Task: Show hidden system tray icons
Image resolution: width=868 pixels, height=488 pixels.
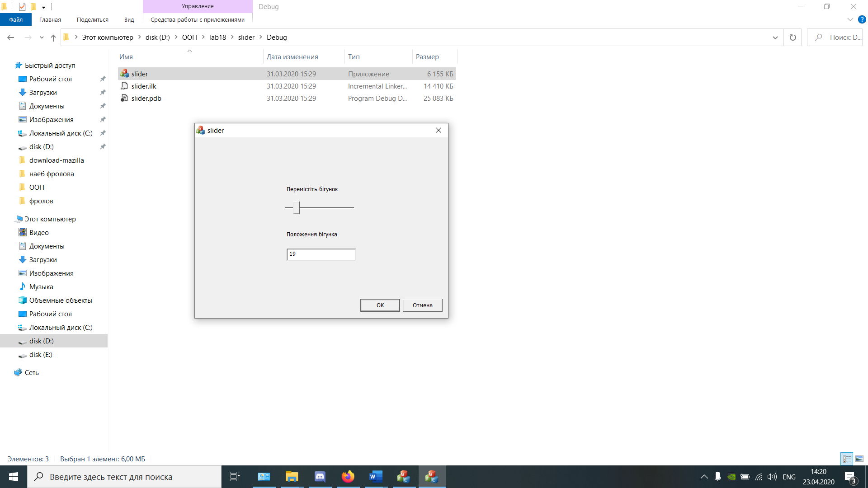Action: (704, 477)
